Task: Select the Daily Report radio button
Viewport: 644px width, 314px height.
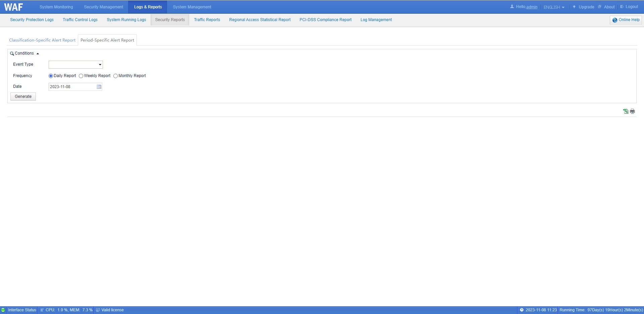Action: pyautogui.click(x=51, y=76)
